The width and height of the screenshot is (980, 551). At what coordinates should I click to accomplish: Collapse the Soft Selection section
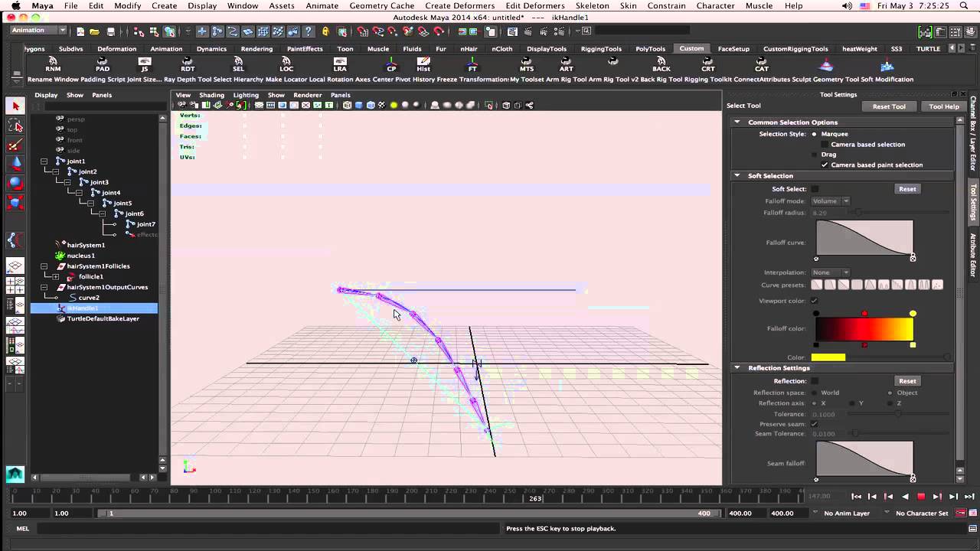[x=737, y=176]
